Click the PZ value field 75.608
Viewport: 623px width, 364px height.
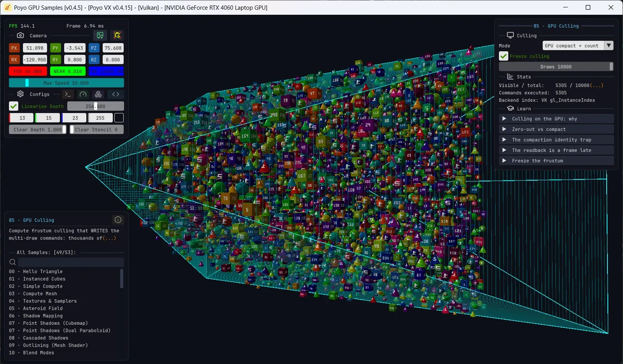pyautogui.click(x=113, y=48)
